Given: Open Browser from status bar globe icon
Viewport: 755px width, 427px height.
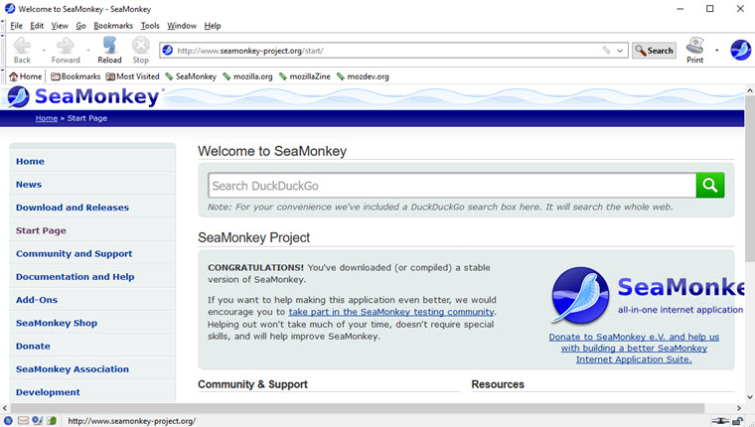Looking at the screenshot, I should pyautogui.click(x=8, y=421).
